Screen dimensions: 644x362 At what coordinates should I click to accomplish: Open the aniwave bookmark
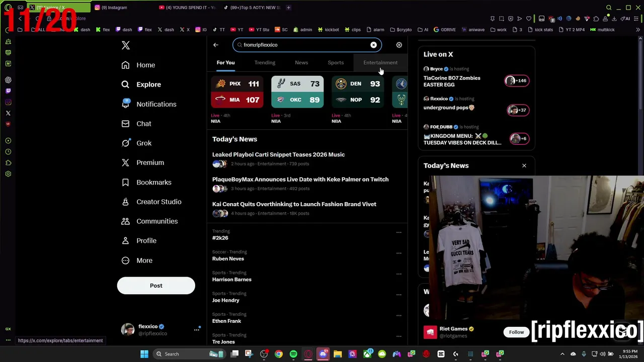[x=472, y=30]
